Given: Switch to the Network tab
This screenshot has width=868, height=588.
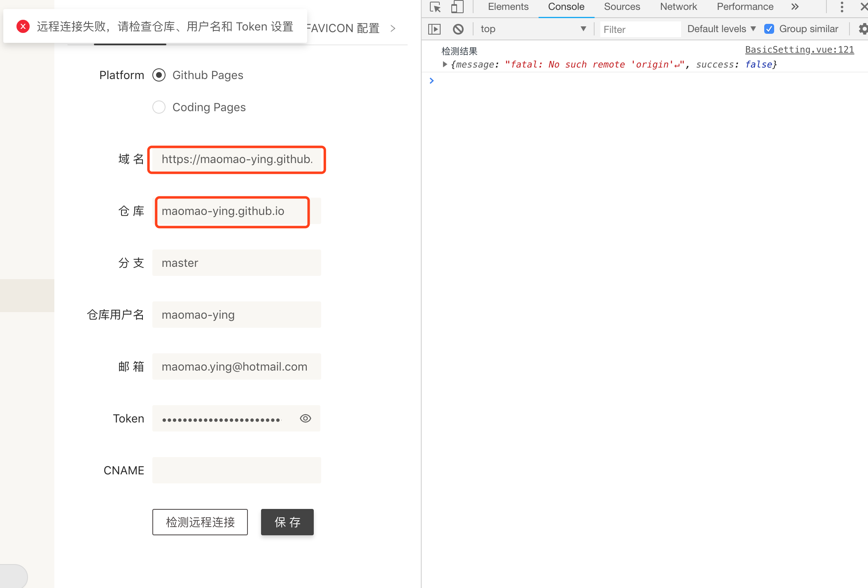Looking at the screenshot, I should coord(678,7).
